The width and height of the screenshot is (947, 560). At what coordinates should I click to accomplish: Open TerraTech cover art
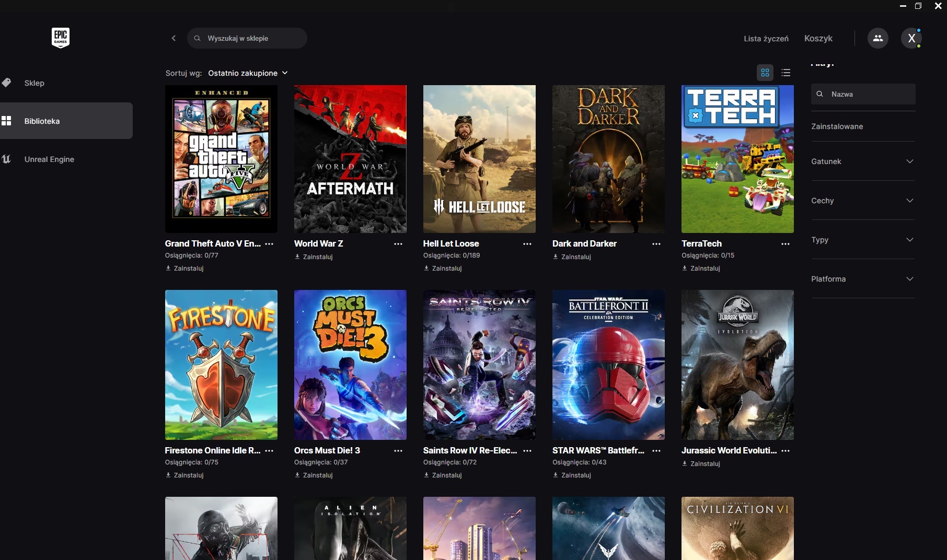pyautogui.click(x=737, y=159)
